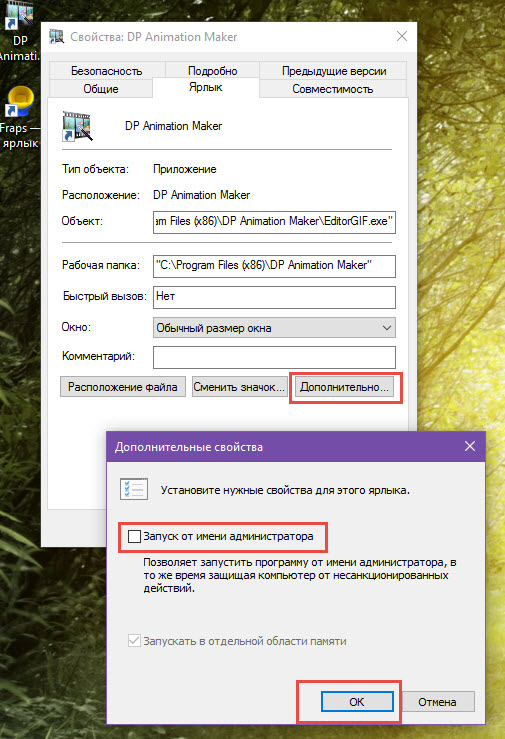Click the Дополнительные свойства title bar text
The width and height of the screenshot is (505, 739).
point(189,447)
